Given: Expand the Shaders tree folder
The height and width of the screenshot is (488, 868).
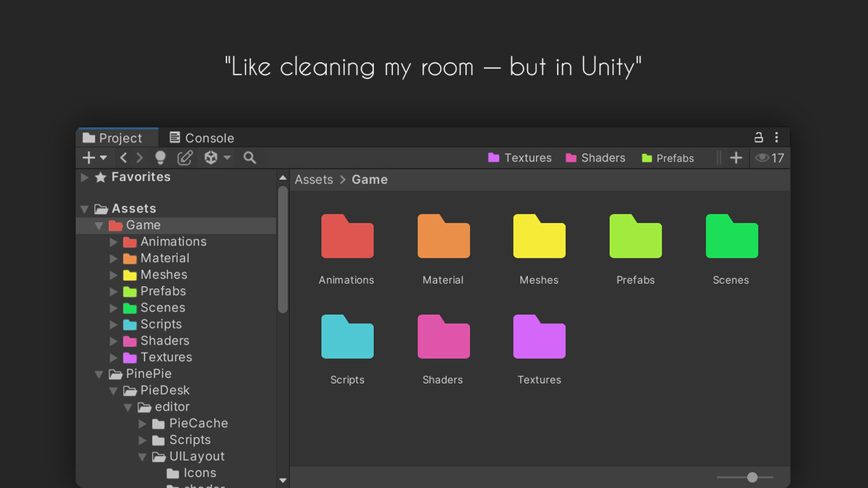Looking at the screenshot, I should (x=114, y=341).
